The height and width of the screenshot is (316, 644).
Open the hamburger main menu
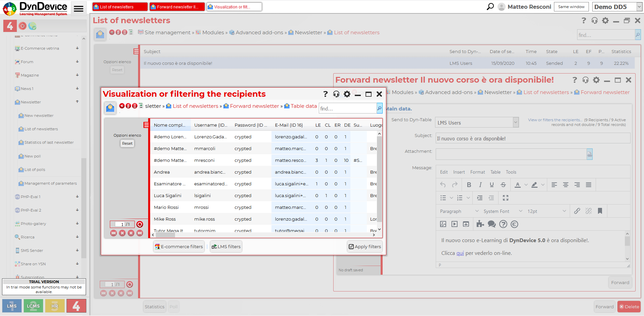pyautogui.click(x=78, y=9)
